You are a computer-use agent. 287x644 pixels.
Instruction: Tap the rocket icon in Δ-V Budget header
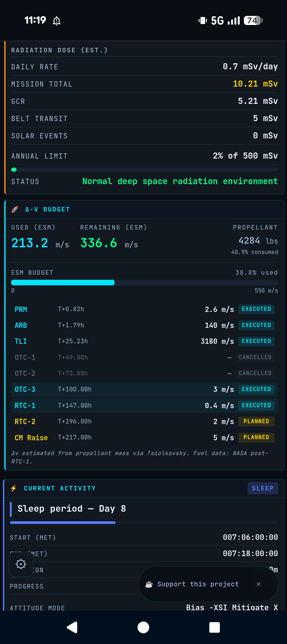pyautogui.click(x=15, y=209)
